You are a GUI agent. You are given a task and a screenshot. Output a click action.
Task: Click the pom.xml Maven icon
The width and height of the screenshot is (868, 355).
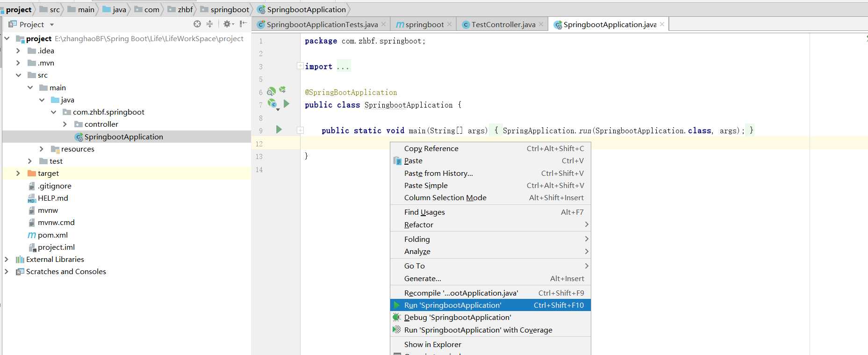pyautogui.click(x=32, y=235)
